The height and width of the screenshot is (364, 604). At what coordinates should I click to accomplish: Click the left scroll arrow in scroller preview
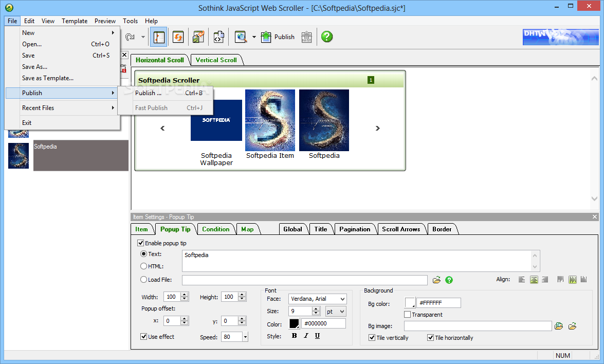point(162,128)
